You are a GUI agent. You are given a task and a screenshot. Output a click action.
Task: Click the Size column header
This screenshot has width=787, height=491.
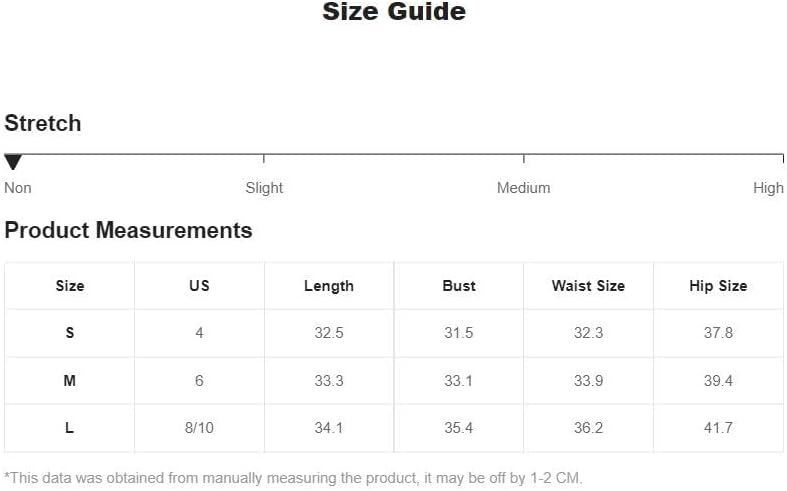(70, 286)
